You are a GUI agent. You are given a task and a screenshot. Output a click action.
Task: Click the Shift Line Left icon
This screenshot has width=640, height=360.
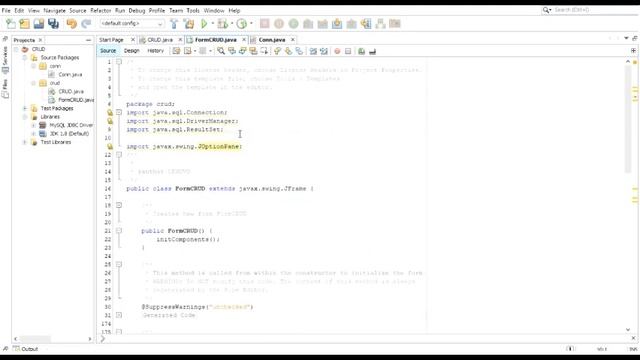pos(313,51)
